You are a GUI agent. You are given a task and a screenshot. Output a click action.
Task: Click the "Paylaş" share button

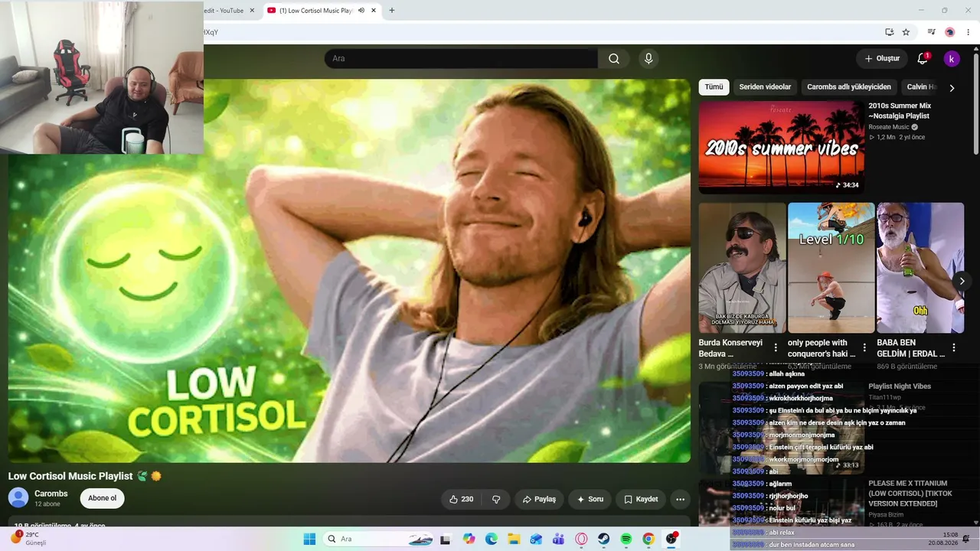[539, 500]
